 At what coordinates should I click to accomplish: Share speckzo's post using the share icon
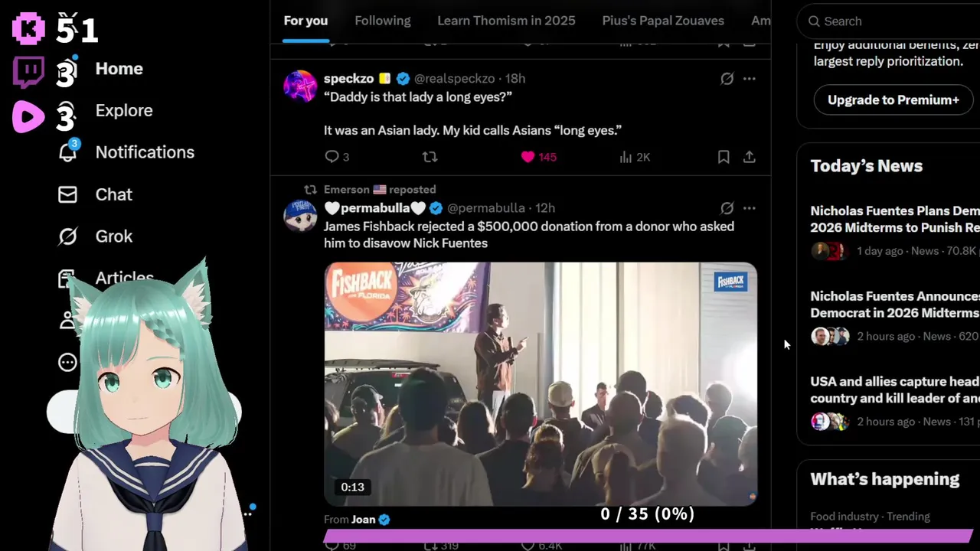[750, 157]
